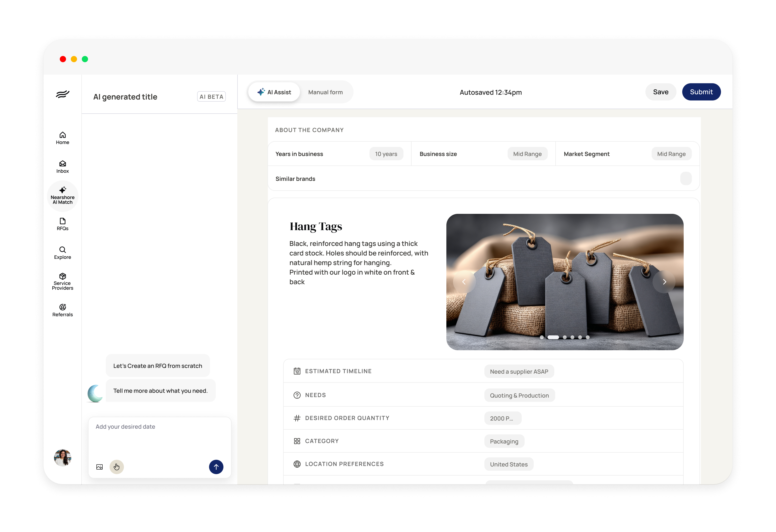The image size is (776, 532).
Task: Show the next hang tag image
Action: point(664,282)
